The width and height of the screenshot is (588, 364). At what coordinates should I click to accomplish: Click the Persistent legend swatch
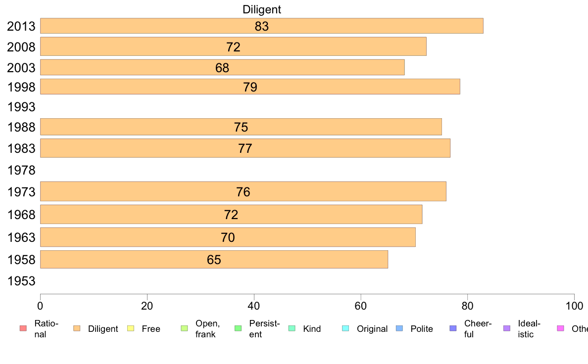coord(238,328)
